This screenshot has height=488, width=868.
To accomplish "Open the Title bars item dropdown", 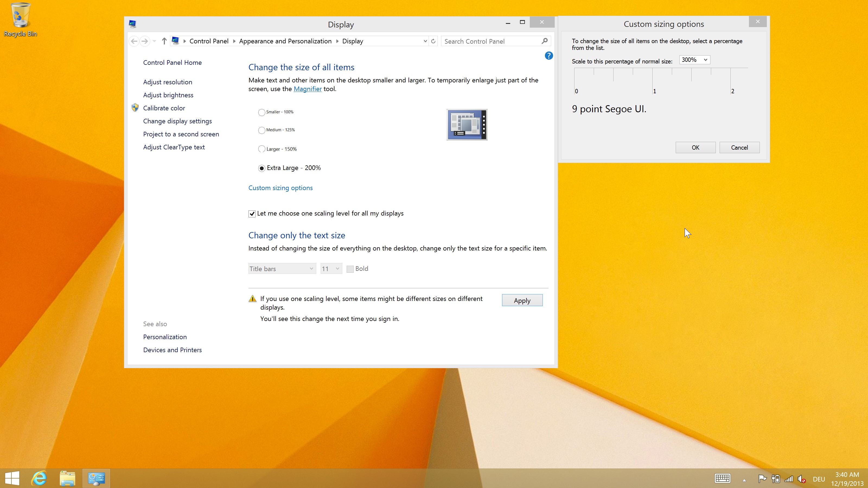I will (282, 268).
